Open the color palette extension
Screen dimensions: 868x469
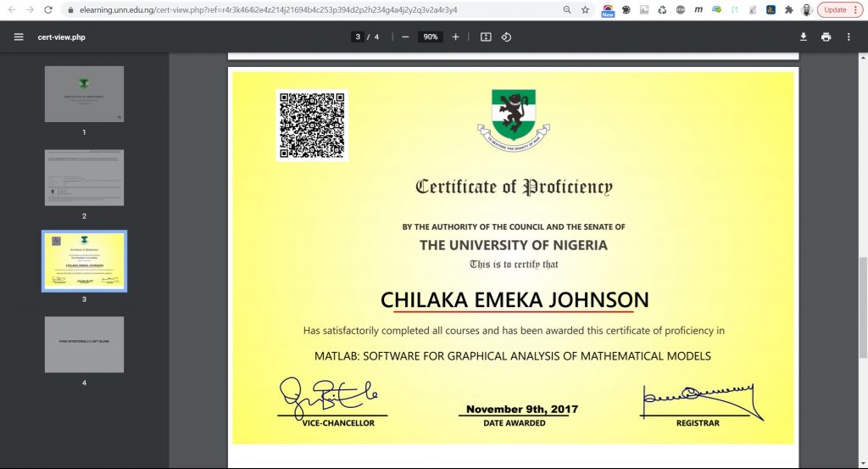[626, 10]
